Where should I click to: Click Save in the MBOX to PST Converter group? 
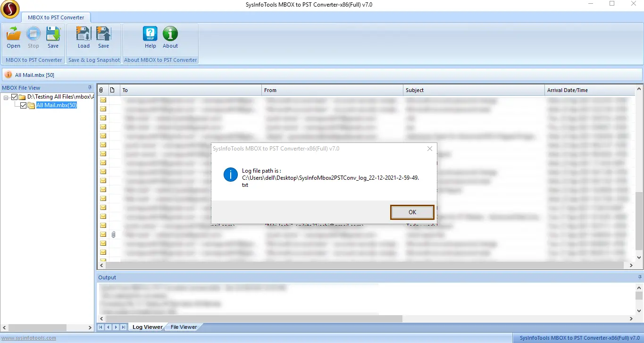[53, 37]
